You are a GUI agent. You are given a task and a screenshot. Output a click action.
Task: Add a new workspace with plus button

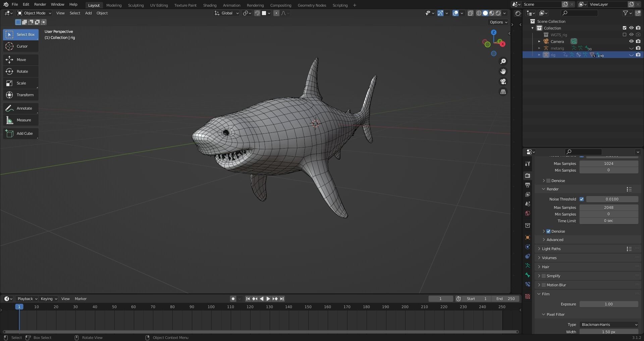pos(355,5)
